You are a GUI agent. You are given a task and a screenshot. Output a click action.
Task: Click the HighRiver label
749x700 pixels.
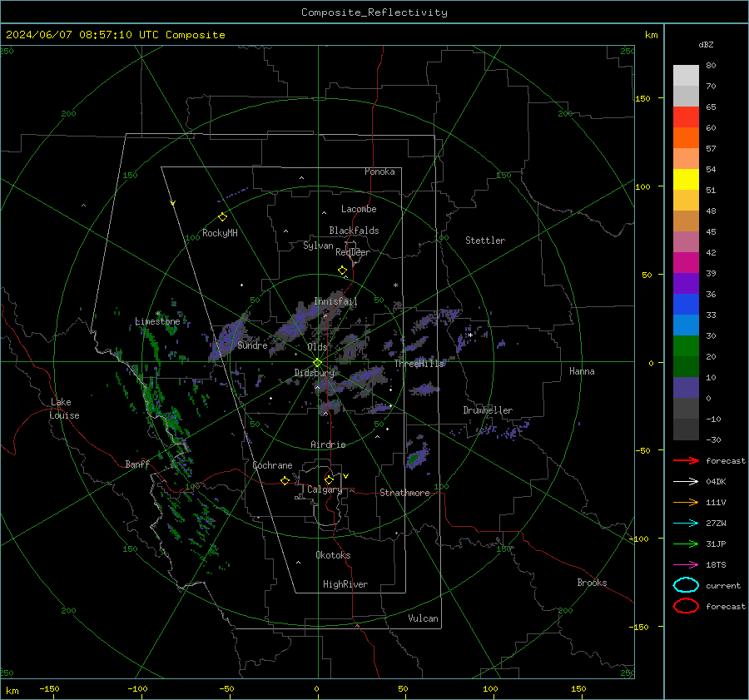click(345, 584)
